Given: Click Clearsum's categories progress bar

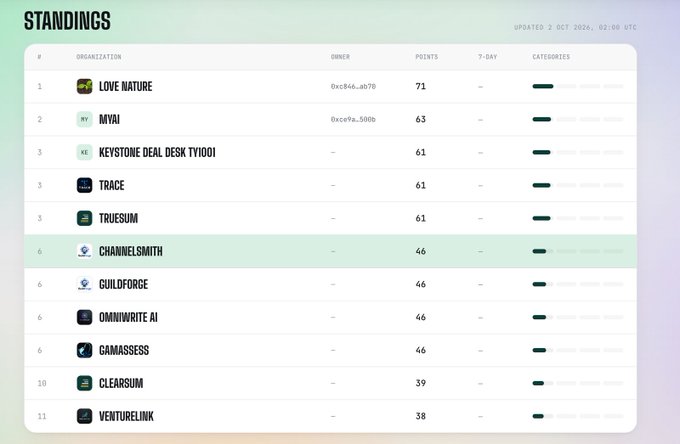Looking at the screenshot, I should click(578, 383).
